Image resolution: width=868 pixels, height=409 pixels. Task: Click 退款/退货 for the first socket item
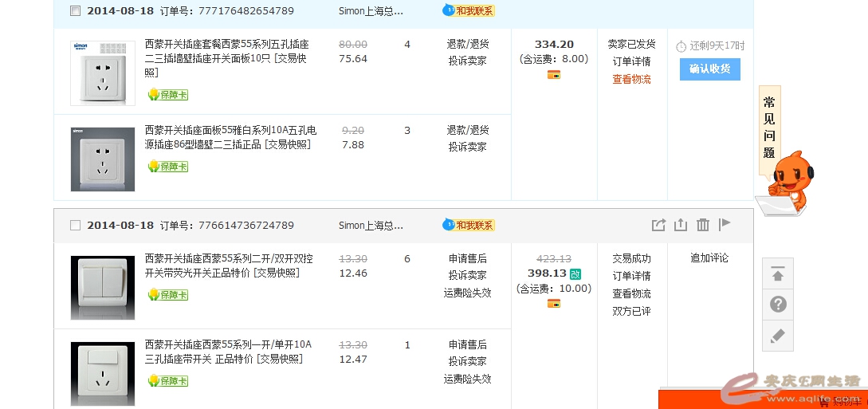pyautogui.click(x=468, y=45)
